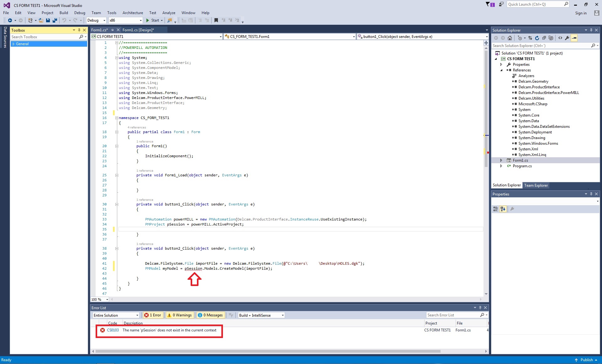Screen dimensions: 602x364
Task: Open the Build menu
Action: point(64,13)
